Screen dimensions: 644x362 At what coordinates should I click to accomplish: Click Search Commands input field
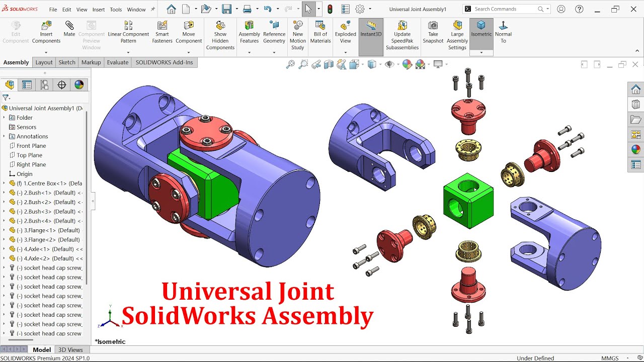(505, 9)
